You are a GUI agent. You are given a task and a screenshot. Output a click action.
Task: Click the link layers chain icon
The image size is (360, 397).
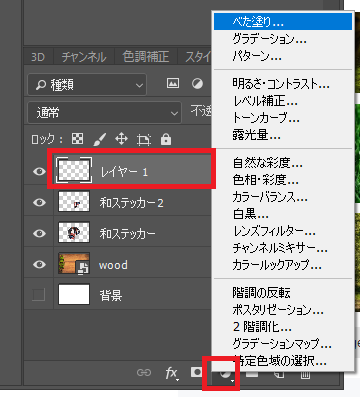(x=144, y=372)
